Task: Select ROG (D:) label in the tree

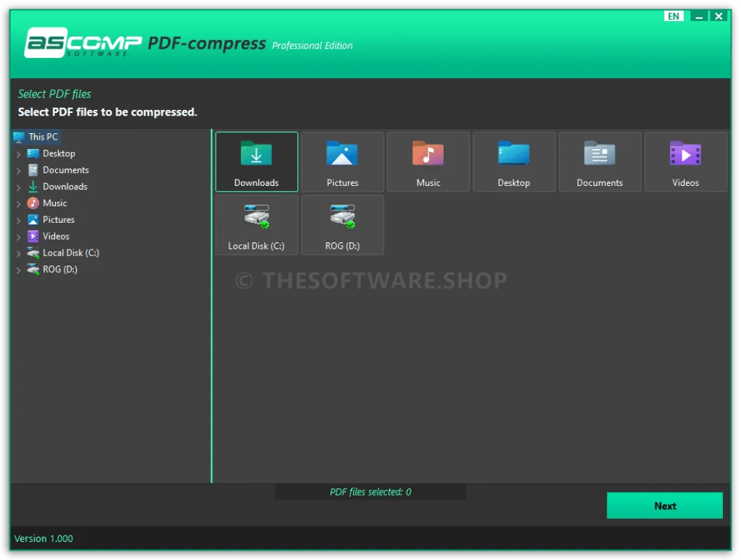Action: (x=60, y=269)
